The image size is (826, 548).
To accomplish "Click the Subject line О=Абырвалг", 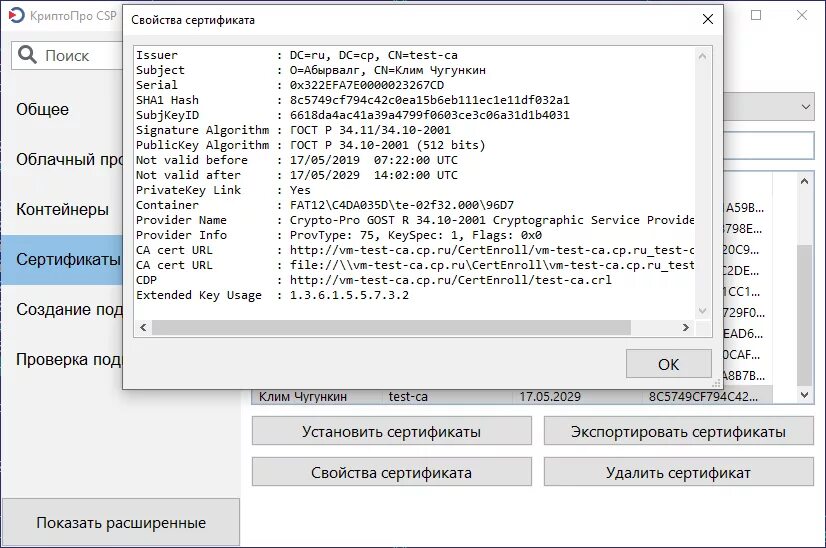I will 311,70.
